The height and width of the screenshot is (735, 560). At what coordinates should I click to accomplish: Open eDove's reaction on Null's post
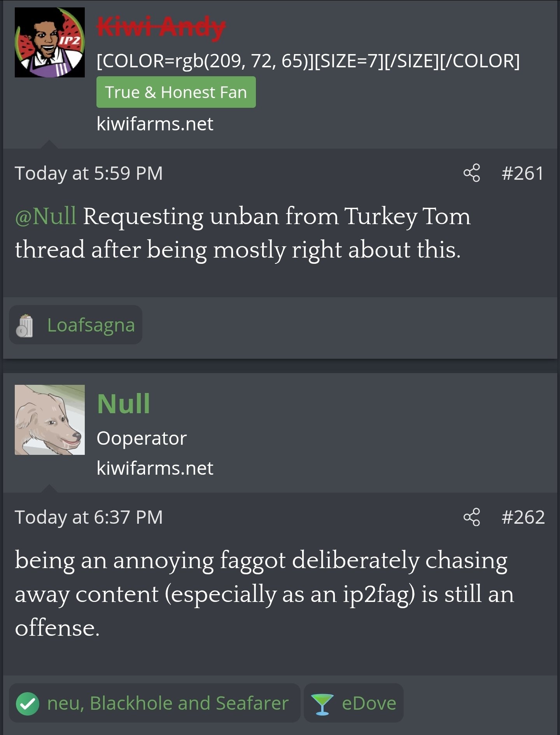[369, 703]
